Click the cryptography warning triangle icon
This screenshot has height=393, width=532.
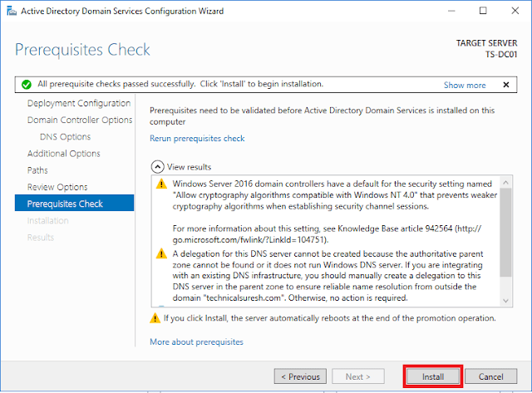click(x=161, y=184)
